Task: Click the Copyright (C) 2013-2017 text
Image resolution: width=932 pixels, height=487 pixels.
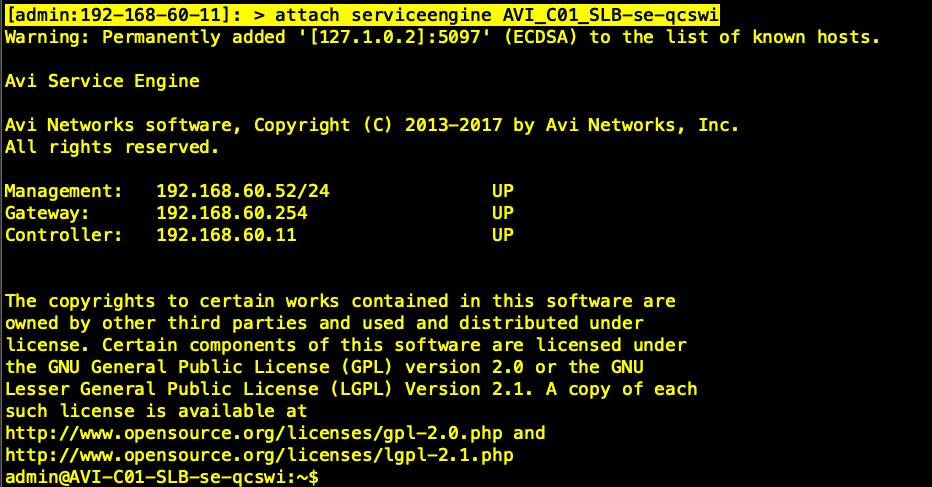Action: point(378,125)
